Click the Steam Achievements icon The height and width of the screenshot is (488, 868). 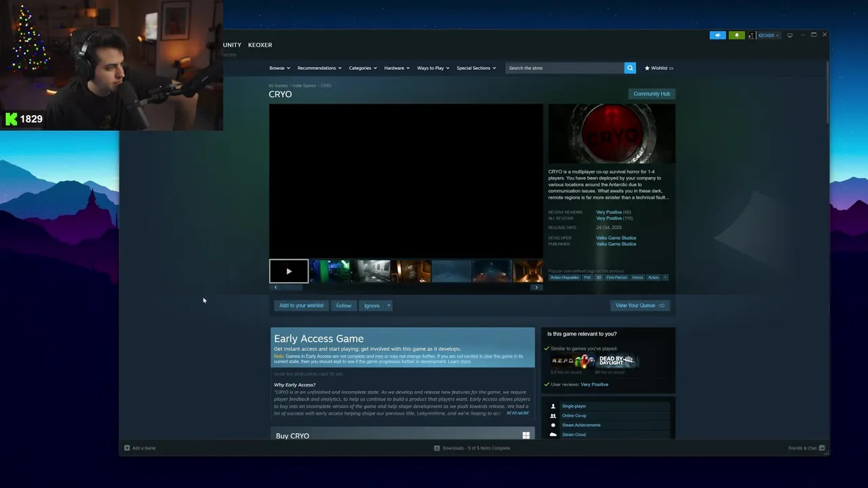point(553,425)
